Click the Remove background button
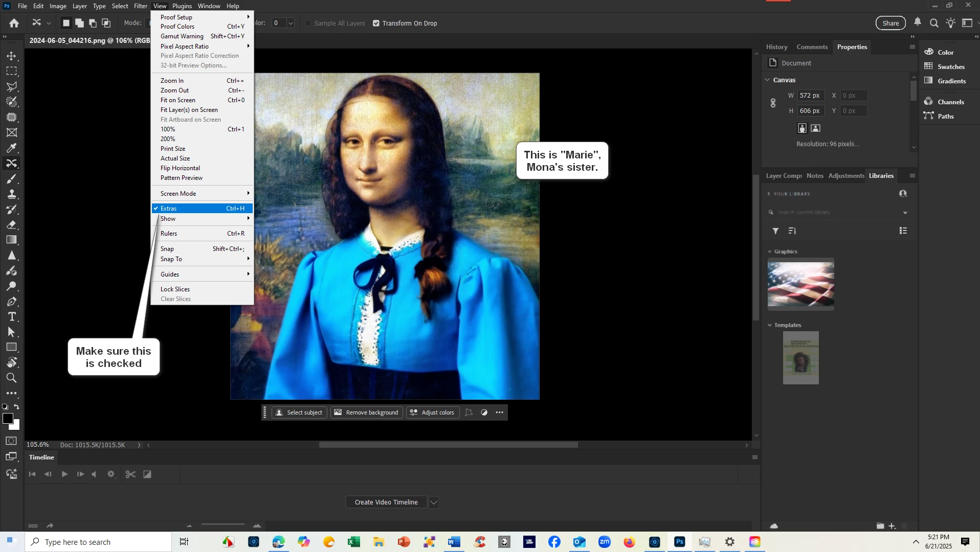Viewport: 980px width, 552px height. 367,412
